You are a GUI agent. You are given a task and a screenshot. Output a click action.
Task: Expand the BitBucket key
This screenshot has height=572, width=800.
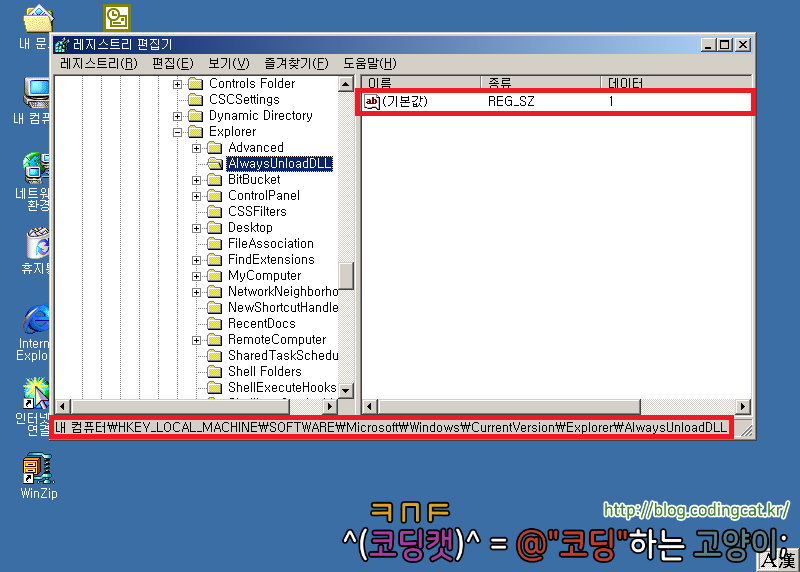click(x=196, y=180)
